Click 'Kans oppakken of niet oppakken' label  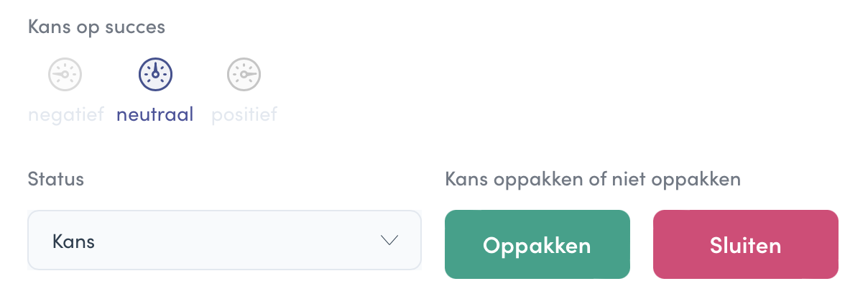(593, 180)
